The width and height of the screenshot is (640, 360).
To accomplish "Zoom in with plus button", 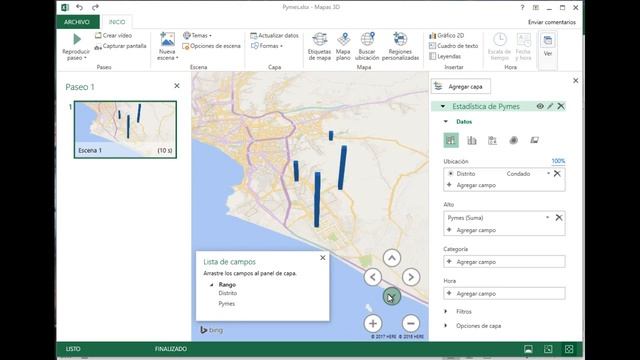I will tap(373, 324).
